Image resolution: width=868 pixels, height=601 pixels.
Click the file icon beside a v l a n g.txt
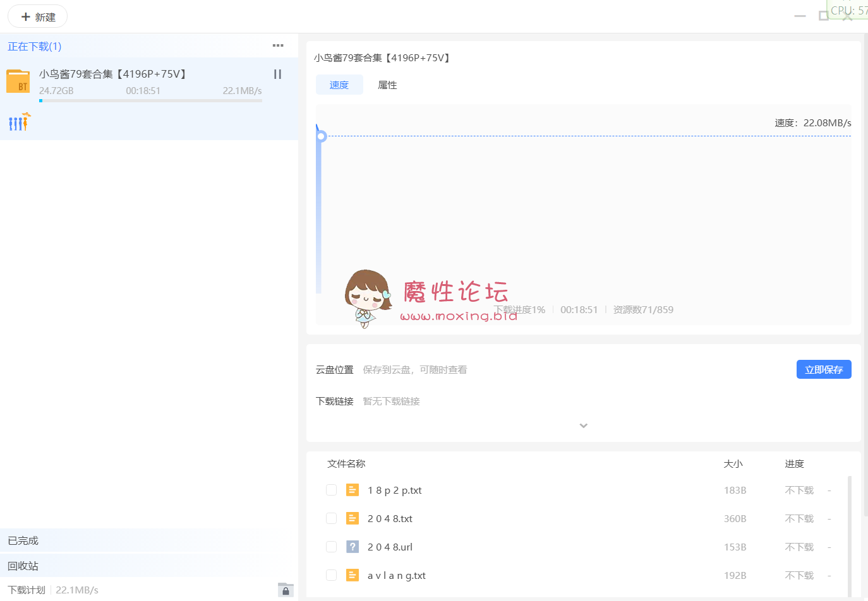(353, 575)
